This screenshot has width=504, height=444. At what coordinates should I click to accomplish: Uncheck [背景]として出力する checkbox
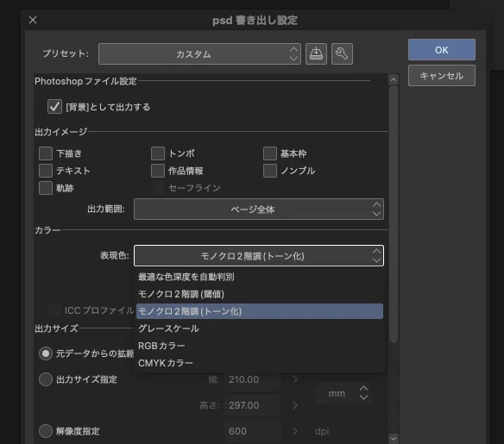pos(54,106)
